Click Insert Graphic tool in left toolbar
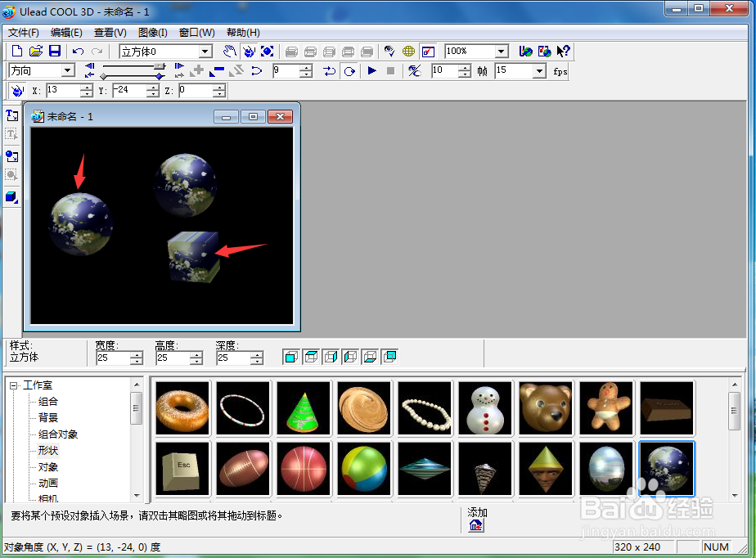Screen dimensions: 756x558 [x=12, y=156]
